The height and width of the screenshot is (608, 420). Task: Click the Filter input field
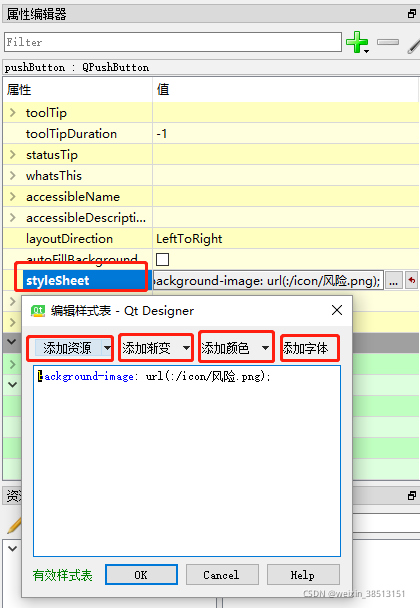click(173, 42)
